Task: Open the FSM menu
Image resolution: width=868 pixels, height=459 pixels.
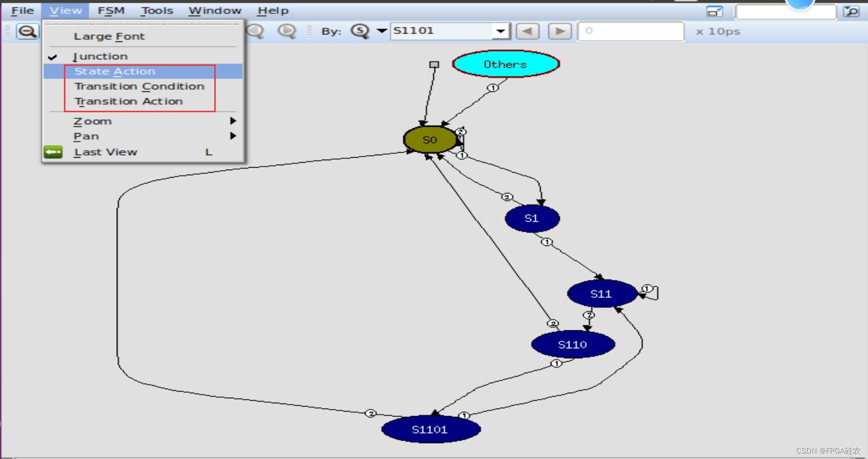Action: point(111,10)
